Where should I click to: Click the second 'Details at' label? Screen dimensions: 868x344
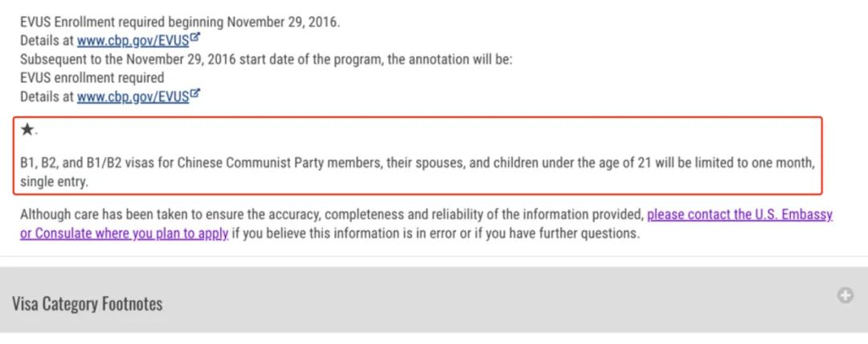click(47, 96)
